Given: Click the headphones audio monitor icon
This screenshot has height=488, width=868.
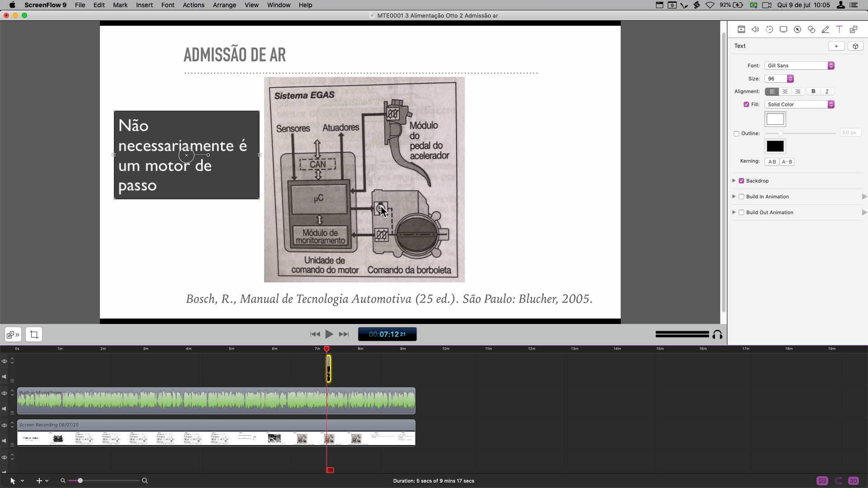Looking at the screenshot, I should 717,335.
